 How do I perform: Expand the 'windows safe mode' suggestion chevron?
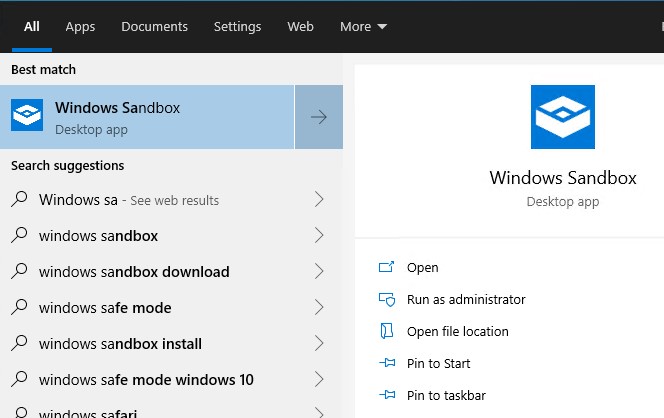(x=319, y=307)
